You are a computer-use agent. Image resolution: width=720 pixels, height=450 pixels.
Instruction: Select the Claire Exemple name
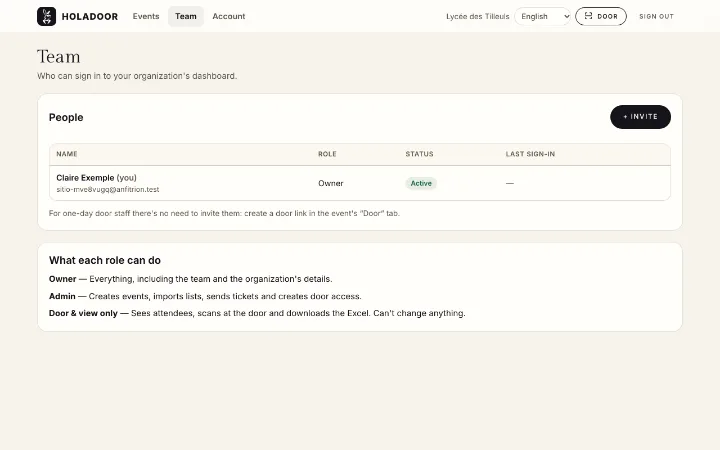coord(85,178)
